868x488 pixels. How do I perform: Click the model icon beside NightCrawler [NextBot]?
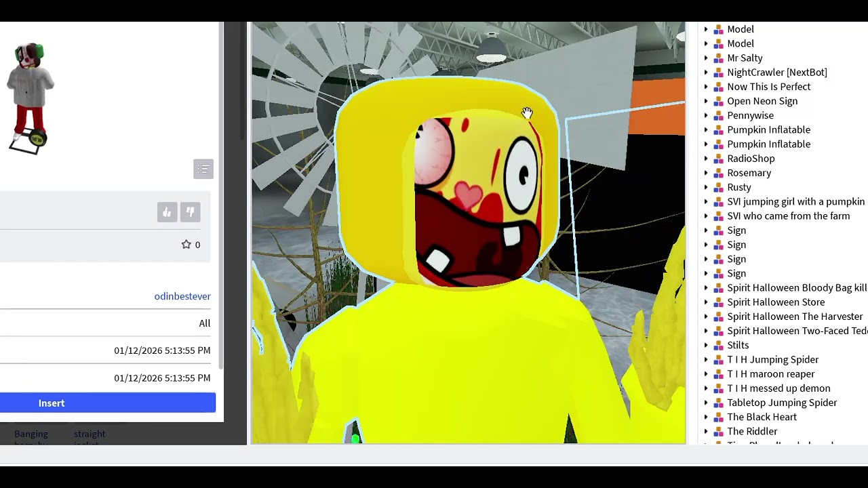(718, 73)
